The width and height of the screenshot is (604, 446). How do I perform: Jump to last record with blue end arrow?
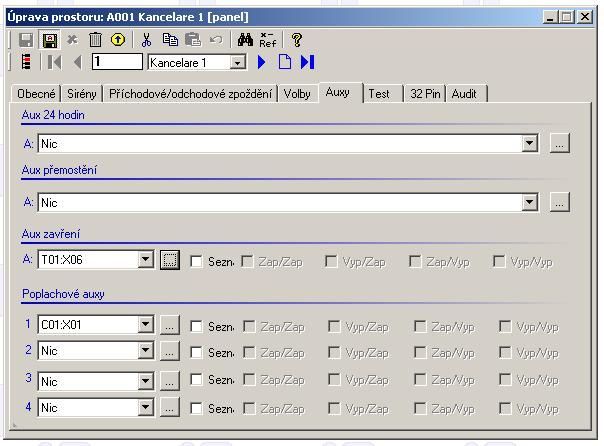[307, 62]
